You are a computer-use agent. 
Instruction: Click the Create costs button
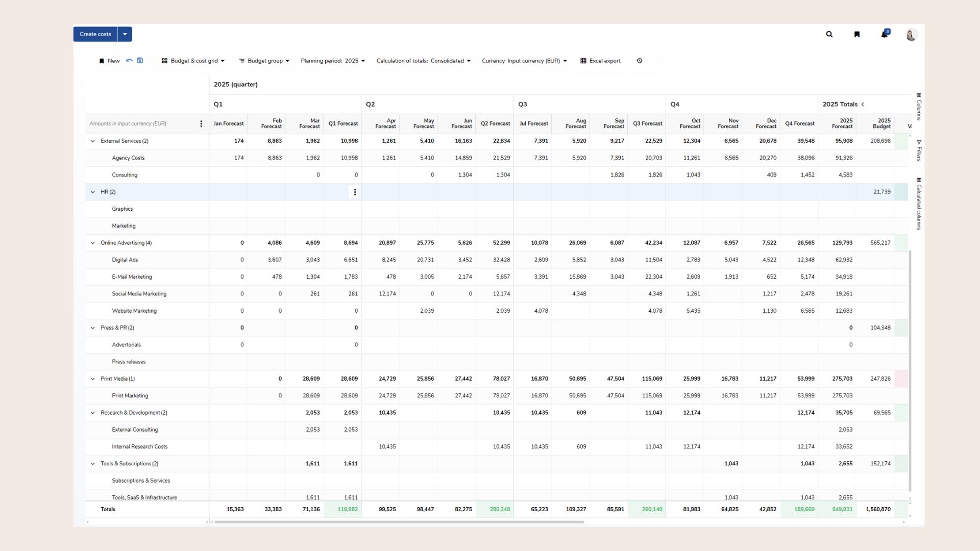point(95,34)
